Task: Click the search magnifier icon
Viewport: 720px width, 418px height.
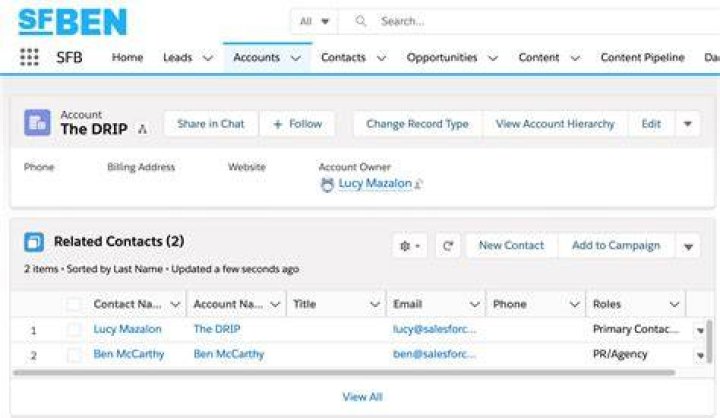Action: click(x=361, y=21)
